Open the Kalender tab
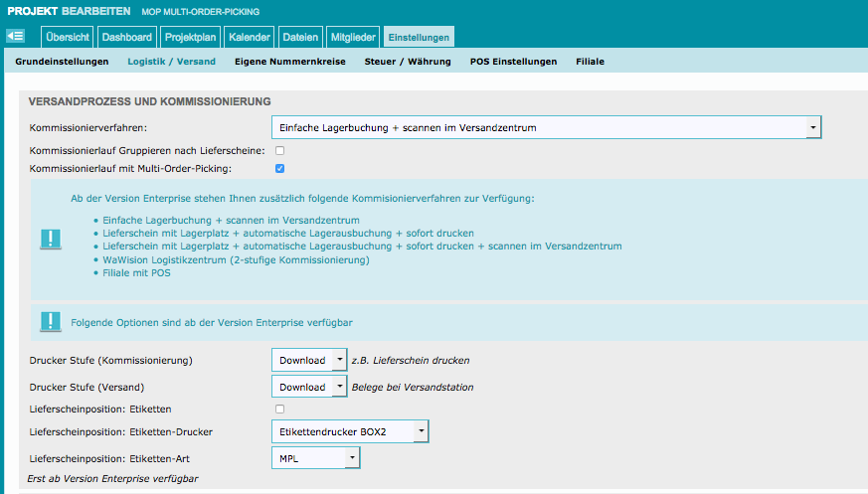Screen dimensions: 868x494 [249, 38]
